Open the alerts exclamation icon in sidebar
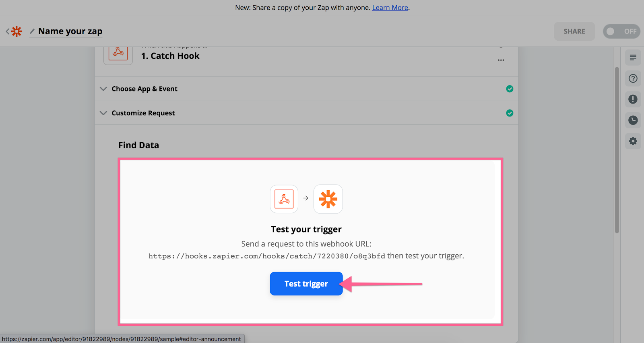The image size is (644, 343). coord(633,99)
